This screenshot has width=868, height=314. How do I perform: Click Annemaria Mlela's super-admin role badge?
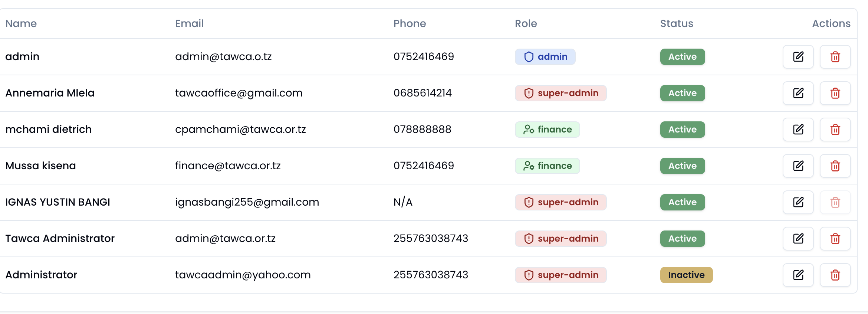click(560, 93)
